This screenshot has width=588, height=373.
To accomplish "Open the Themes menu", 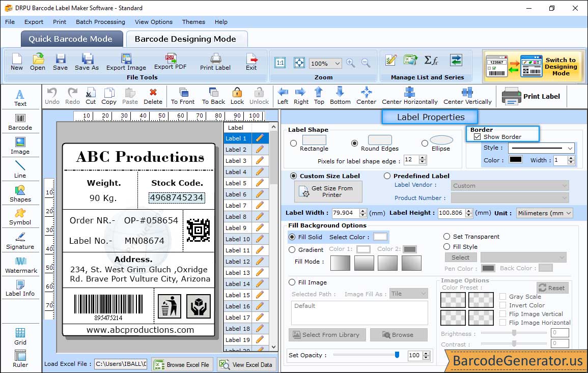I will click(x=193, y=22).
